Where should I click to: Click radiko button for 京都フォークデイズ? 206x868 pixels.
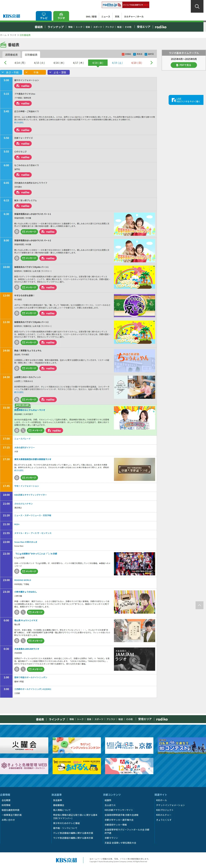coord(23,143)
